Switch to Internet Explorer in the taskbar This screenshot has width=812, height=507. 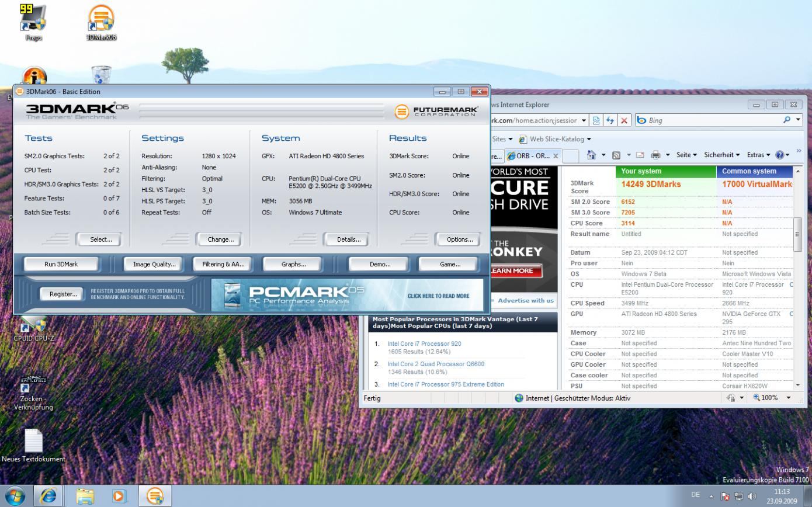(48, 496)
